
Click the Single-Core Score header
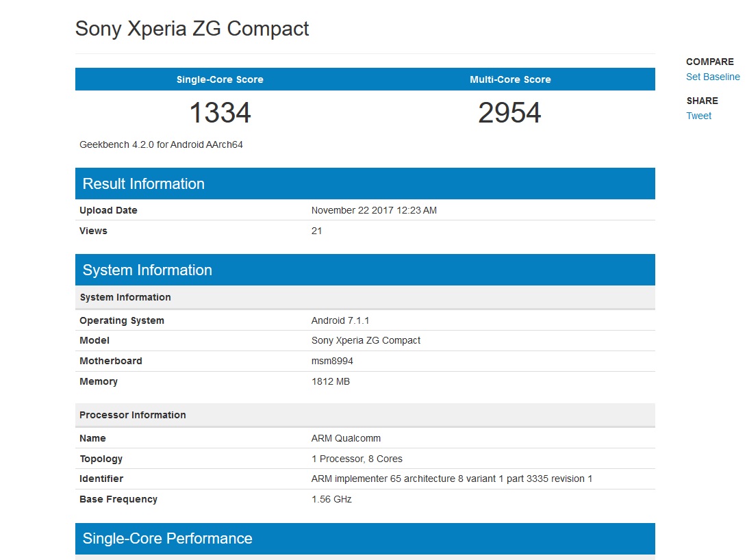tap(220, 79)
